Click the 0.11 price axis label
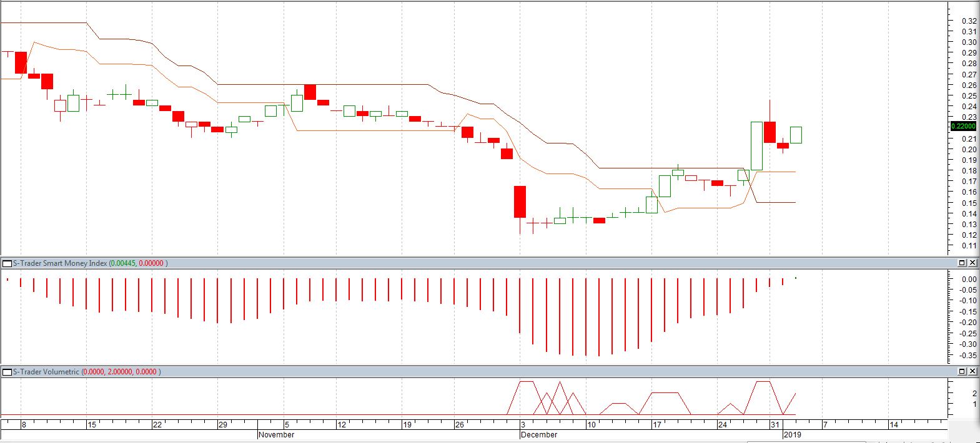Image resolution: width=980 pixels, height=443 pixels. [x=969, y=246]
